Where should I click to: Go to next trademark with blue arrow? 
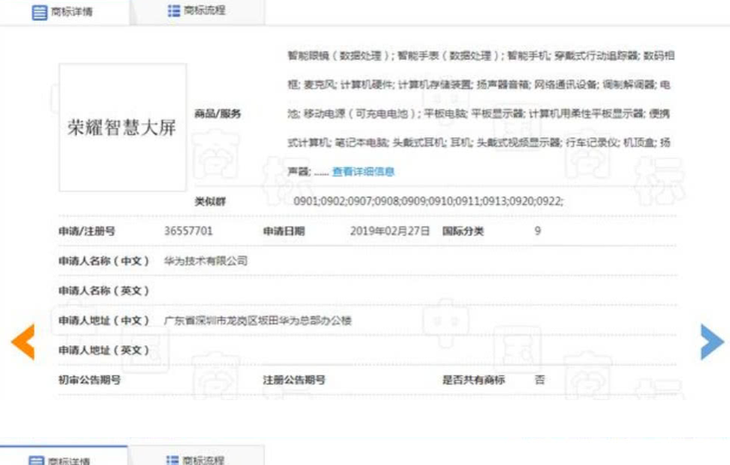[712, 342]
